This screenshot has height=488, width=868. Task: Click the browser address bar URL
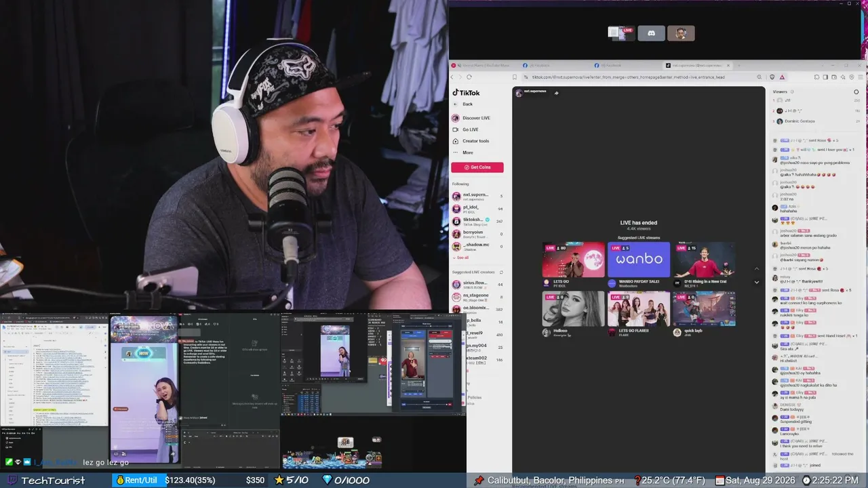pos(628,77)
